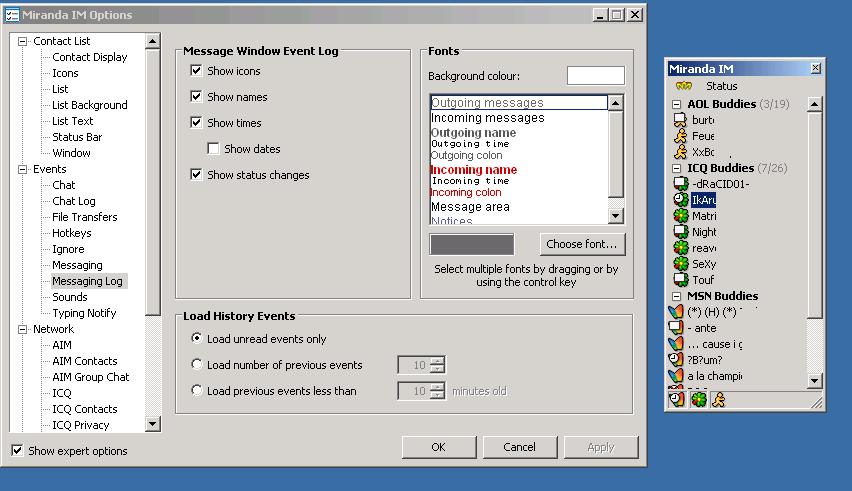The image size is (852, 491).
Task: Select Load previous events less than radio
Action: [x=197, y=391]
